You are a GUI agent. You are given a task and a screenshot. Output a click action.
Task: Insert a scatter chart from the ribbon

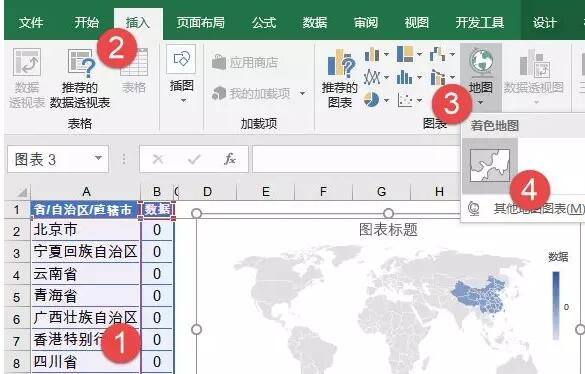tap(405, 100)
